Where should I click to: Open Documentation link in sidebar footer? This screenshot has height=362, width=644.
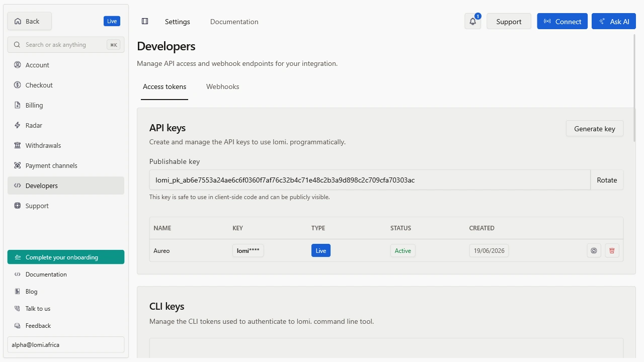tap(66, 275)
